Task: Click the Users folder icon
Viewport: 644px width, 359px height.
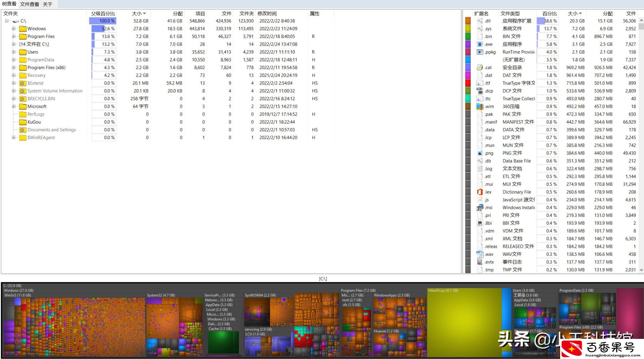Action: coord(23,52)
